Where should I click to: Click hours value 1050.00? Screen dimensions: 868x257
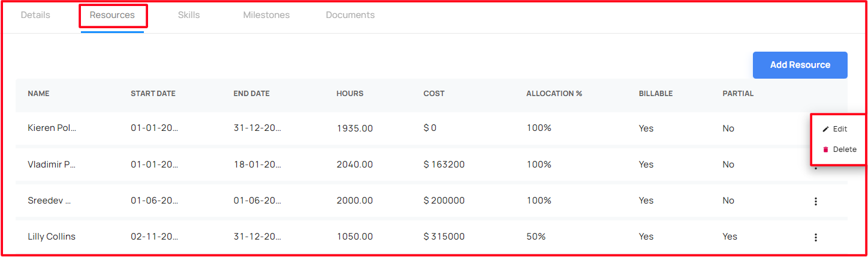[x=355, y=237]
